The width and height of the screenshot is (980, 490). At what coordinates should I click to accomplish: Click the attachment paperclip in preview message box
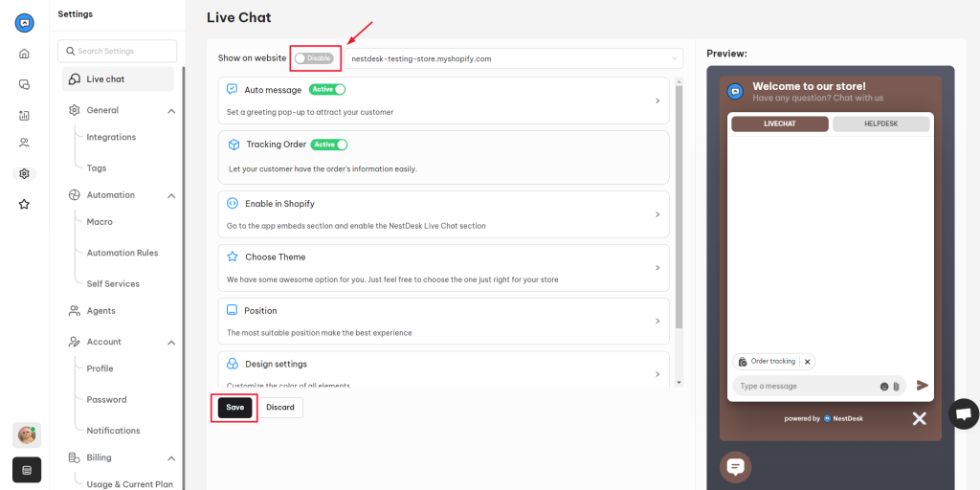coord(895,387)
